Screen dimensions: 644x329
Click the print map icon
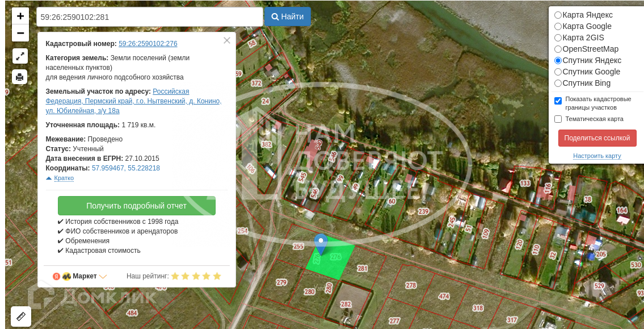tap(20, 77)
